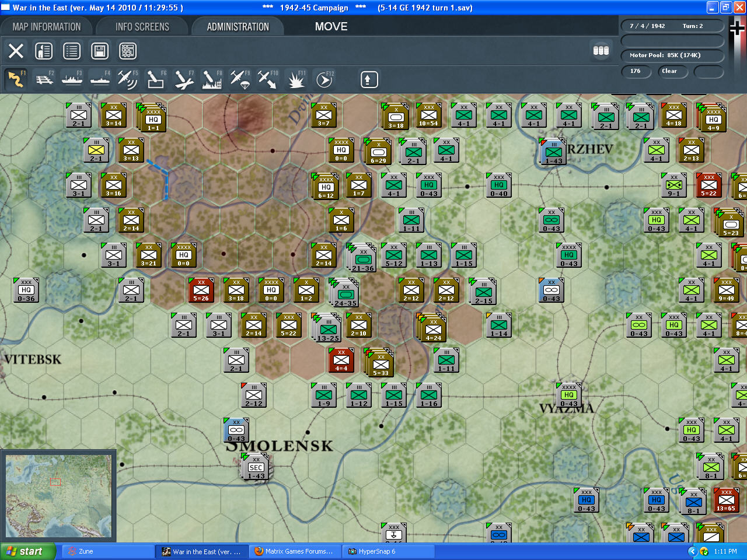Click the white X icon in toolbar
The height and width of the screenshot is (560, 747).
pos(16,51)
